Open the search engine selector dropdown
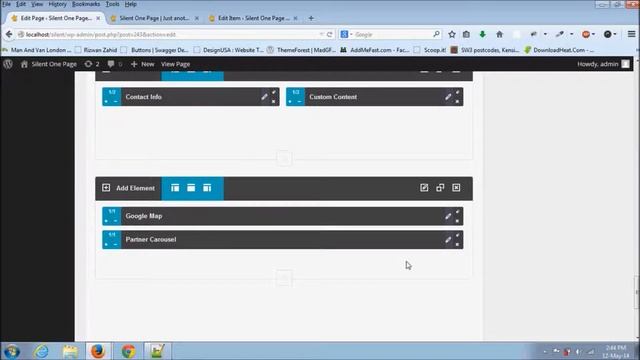The width and height of the screenshot is (640, 360). point(347,35)
